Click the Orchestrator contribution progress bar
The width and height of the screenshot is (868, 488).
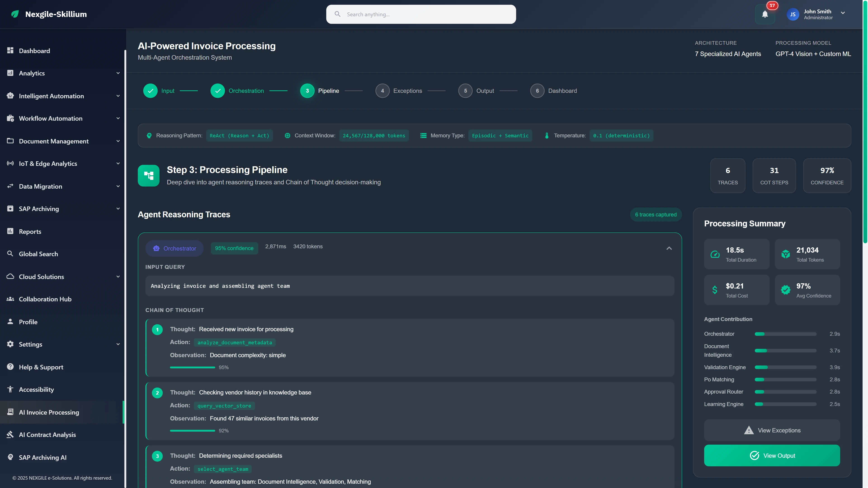785,334
